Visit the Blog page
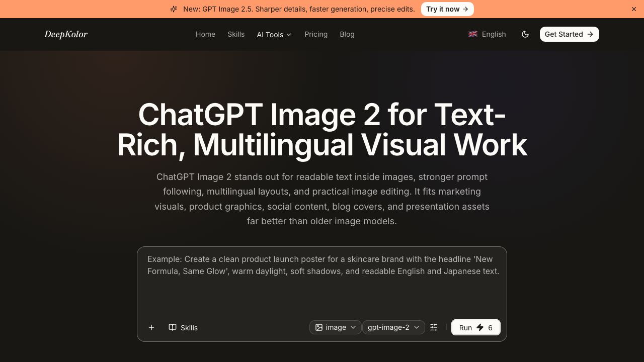This screenshot has height=362, width=644. pyautogui.click(x=347, y=34)
